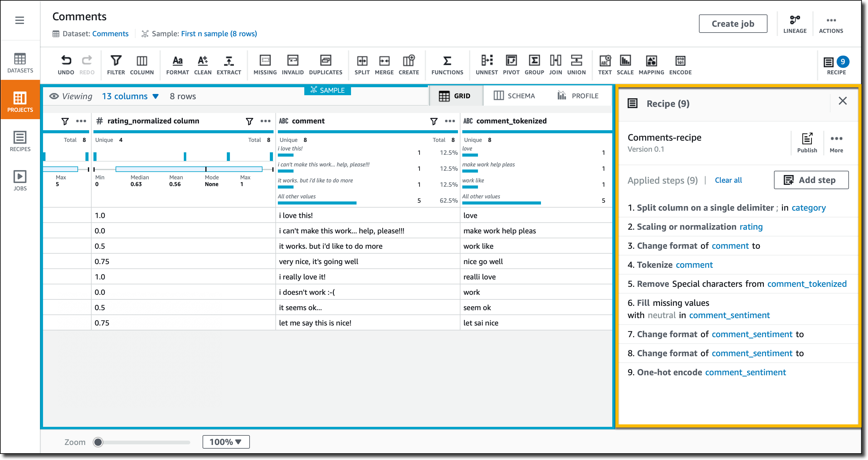Open the LINEAGE view
The width and height of the screenshot is (868, 460).
795,24
